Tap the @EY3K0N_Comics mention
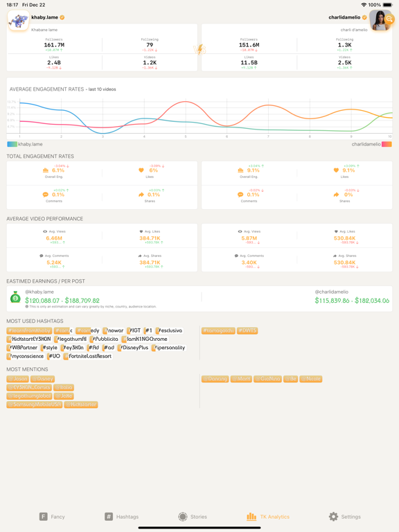The image size is (399, 532). pos(29,387)
